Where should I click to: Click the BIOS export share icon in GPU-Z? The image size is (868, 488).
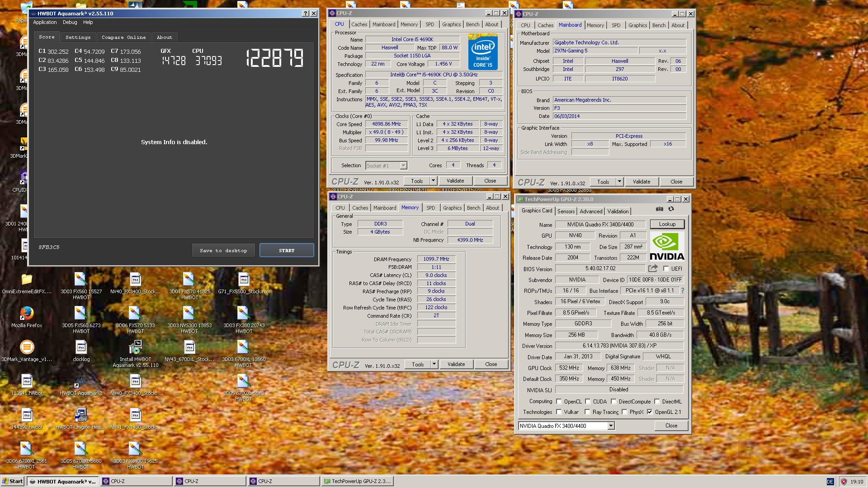point(653,268)
